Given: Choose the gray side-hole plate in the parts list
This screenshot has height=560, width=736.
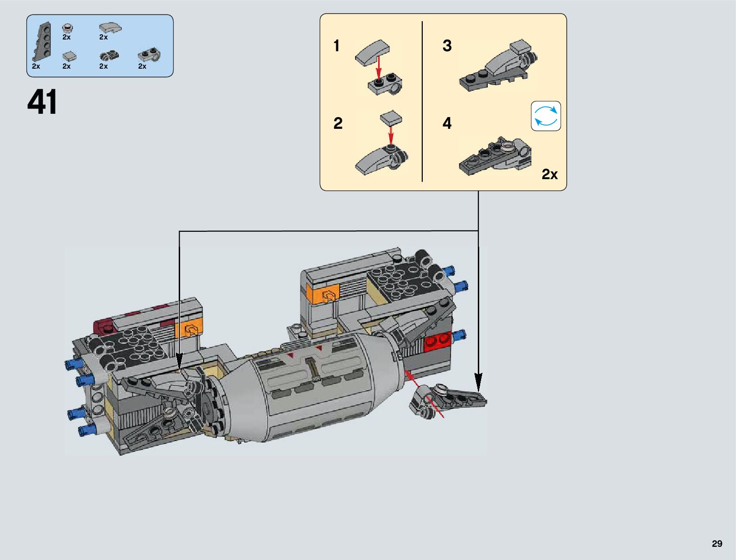Looking at the screenshot, I should point(150,55).
